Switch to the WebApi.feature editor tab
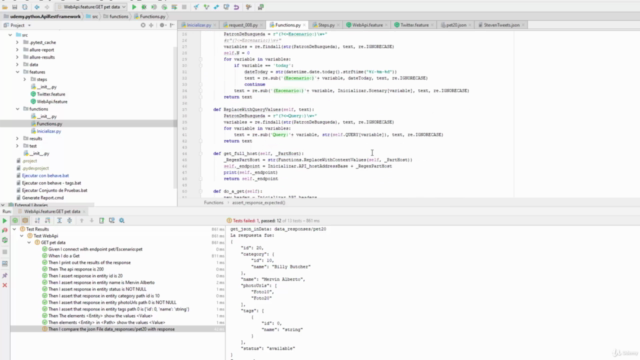This screenshot has height=360, width=640. click(x=367, y=25)
